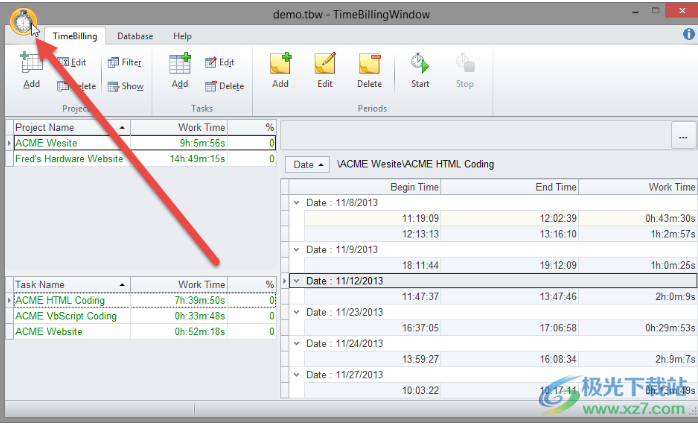Click project work time 9h:5m:56s

point(179,143)
